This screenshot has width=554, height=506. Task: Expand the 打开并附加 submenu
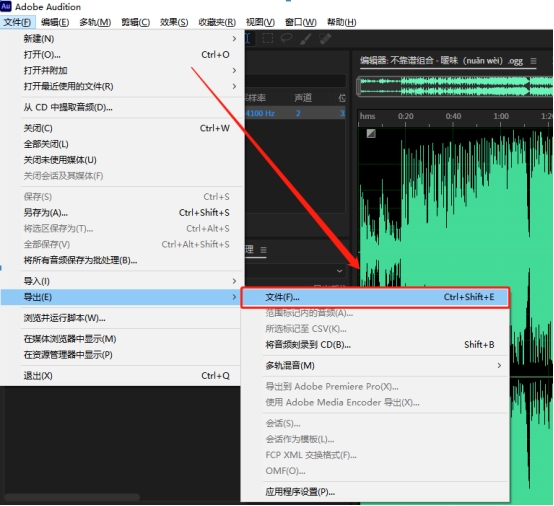(x=234, y=70)
